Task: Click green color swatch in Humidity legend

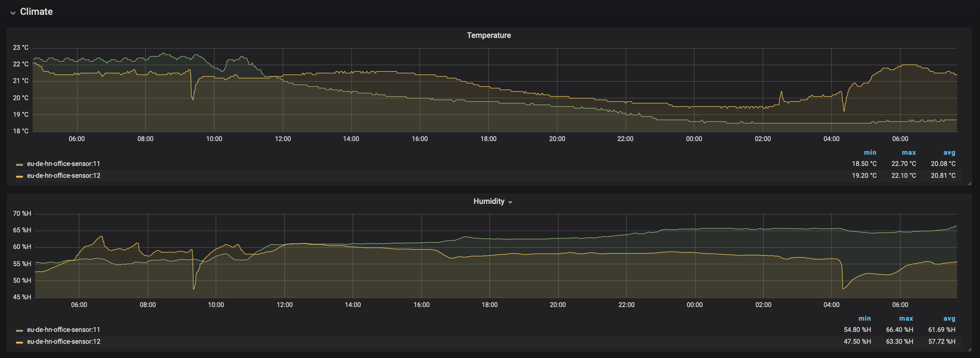Action: pyautogui.click(x=19, y=331)
